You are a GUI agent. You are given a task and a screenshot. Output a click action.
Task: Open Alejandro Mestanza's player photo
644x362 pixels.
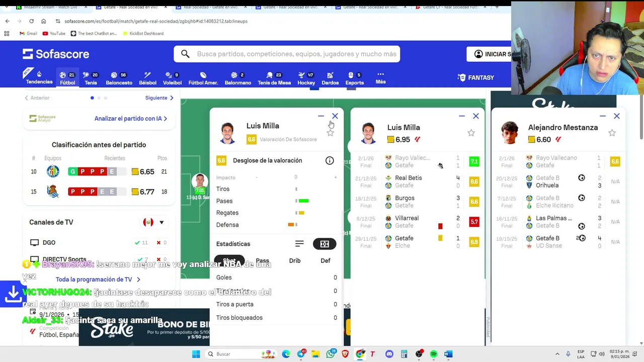point(509,133)
